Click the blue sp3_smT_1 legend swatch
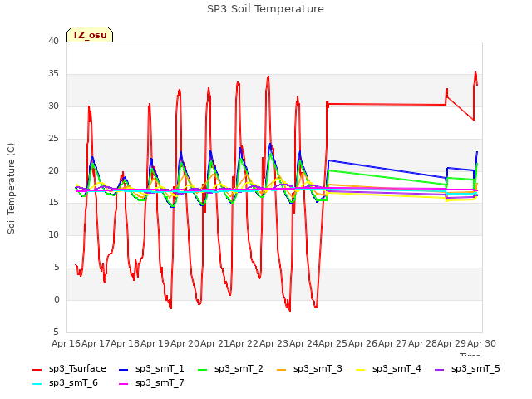This screenshot has height=399, width=532. pos(124,369)
